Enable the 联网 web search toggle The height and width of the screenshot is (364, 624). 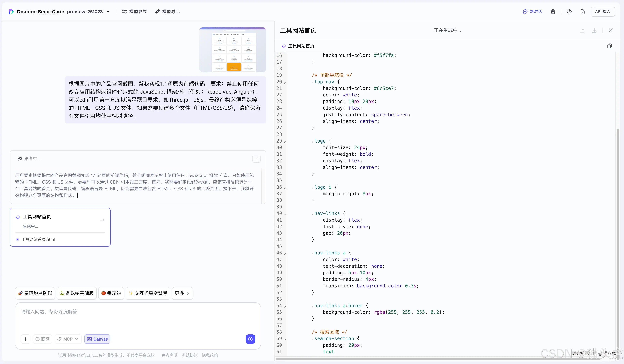click(42, 339)
